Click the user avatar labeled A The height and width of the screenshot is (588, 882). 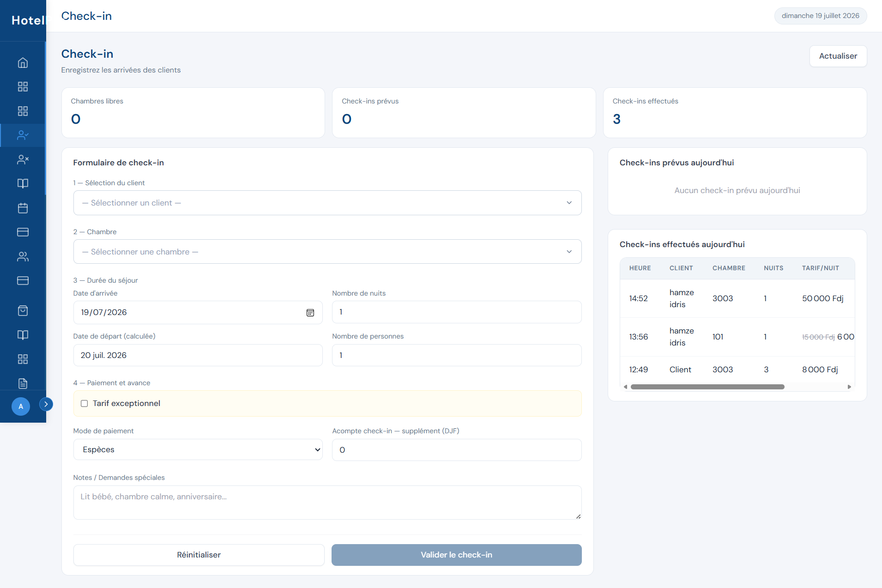(x=21, y=406)
